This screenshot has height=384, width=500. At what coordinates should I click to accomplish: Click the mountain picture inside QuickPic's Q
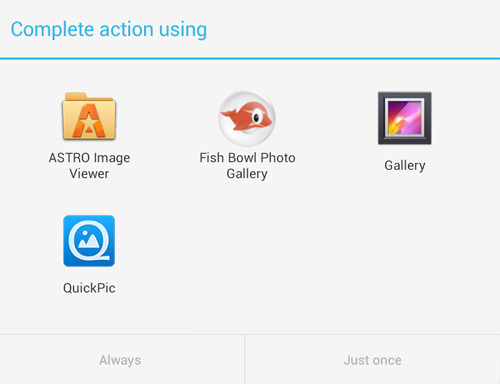[87, 239]
